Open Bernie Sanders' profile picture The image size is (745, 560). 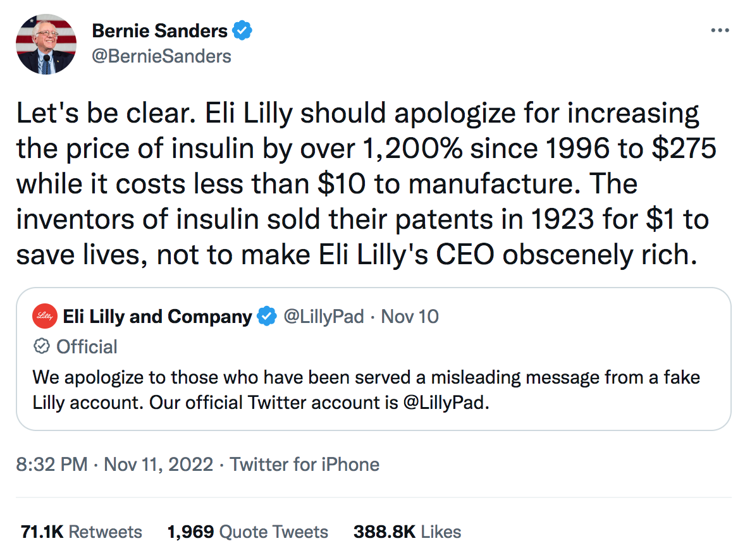pos(46,44)
